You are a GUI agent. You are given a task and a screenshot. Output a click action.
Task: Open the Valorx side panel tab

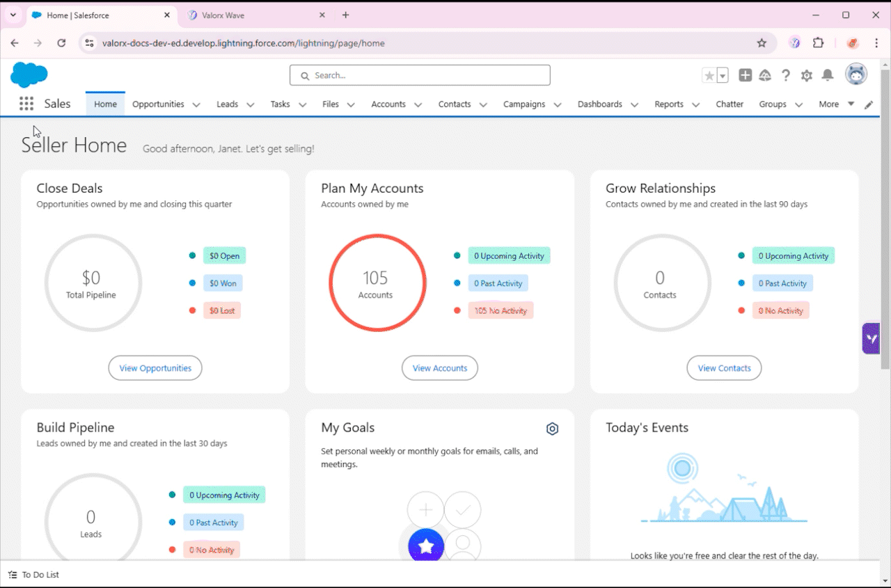(x=871, y=338)
